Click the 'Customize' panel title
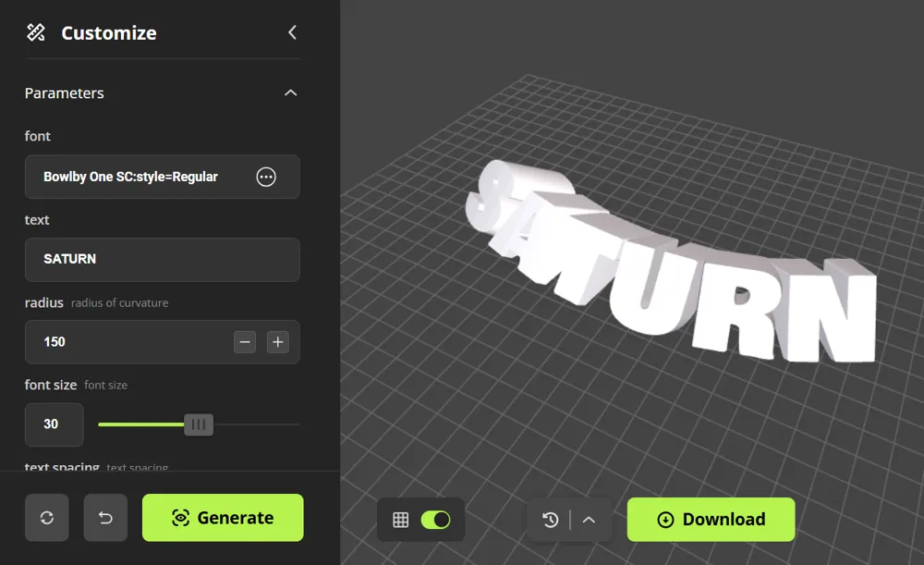The height and width of the screenshot is (565, 924). coord(109,33)
